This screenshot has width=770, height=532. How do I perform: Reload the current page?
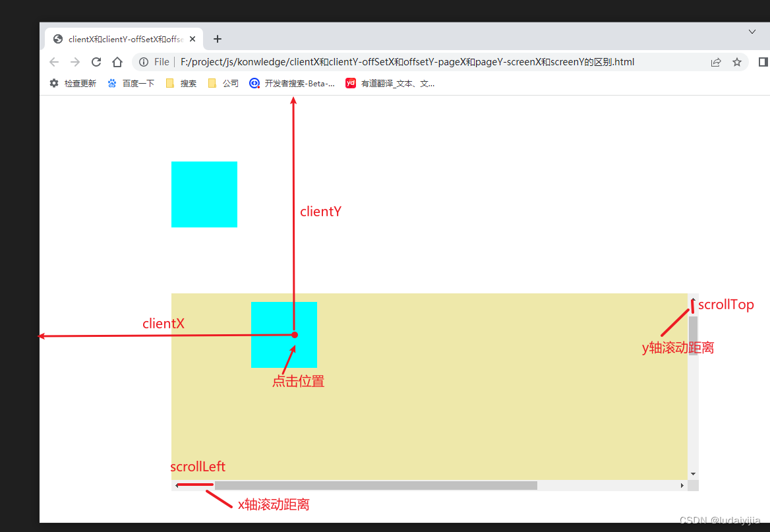[x=96, y=61]
